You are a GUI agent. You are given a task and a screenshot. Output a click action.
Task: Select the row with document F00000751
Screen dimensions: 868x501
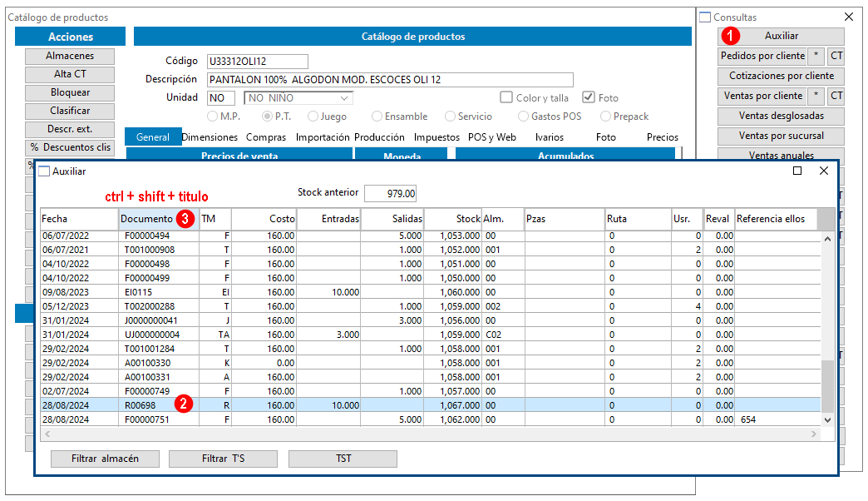click(x=431, y=419)
